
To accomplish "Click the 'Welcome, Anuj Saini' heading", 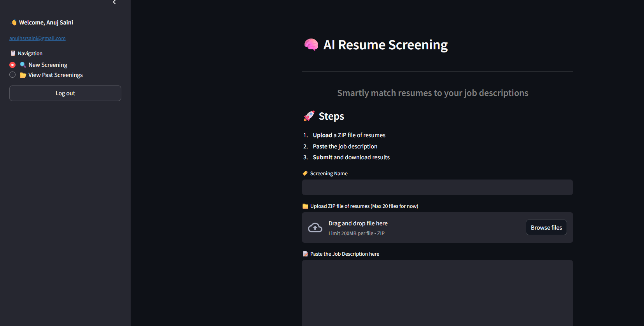I will (46, 23).
